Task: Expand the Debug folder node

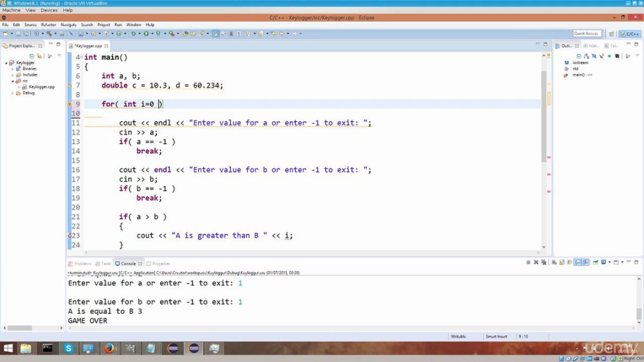Action: 13,93
